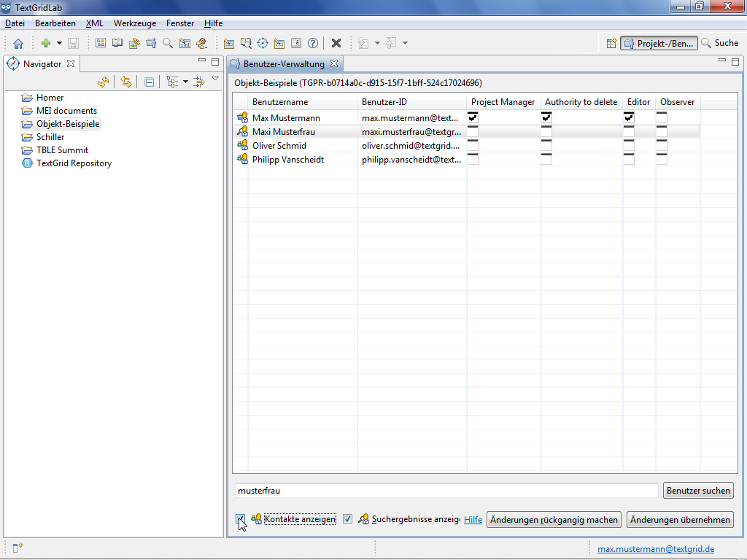Toggle the Suchergebnisse anzeigen checkbox
This screenshot has height=560, width=747.
click(x=348, y=519)
